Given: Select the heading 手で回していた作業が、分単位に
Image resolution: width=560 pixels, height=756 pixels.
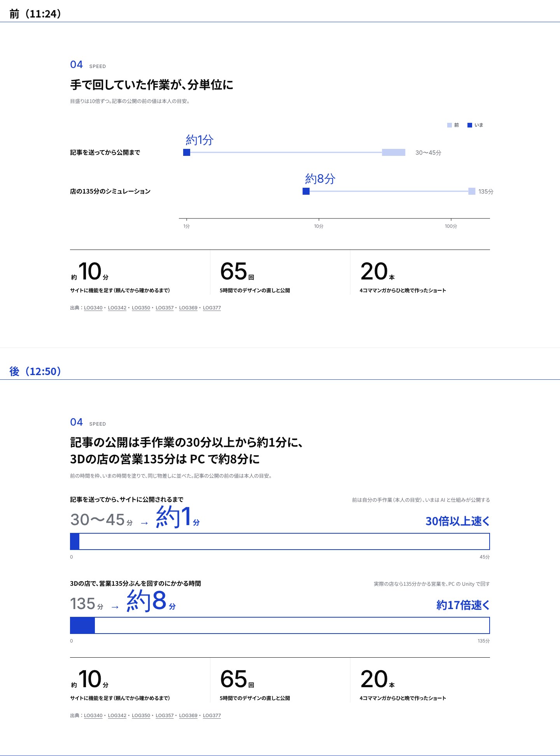Looking at the screenshot, I should pos(152,85).
